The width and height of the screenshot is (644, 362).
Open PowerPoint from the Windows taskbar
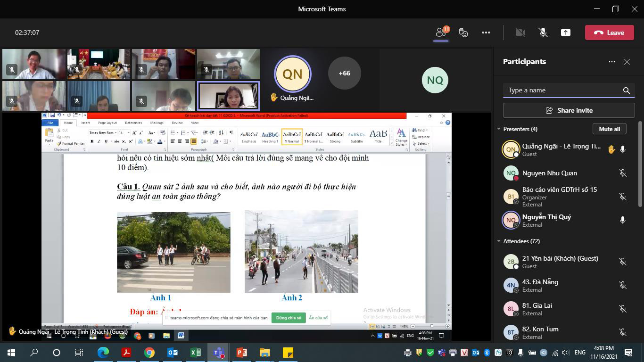click(241, 353)
